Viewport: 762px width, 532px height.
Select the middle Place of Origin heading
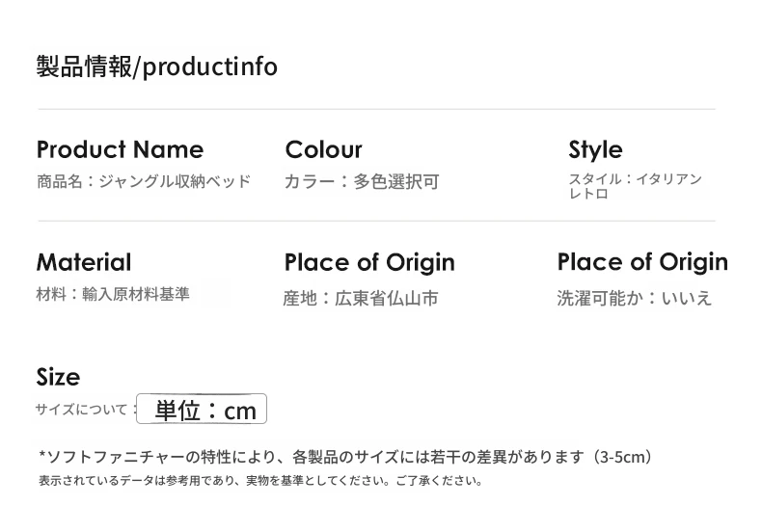point(369,262)
